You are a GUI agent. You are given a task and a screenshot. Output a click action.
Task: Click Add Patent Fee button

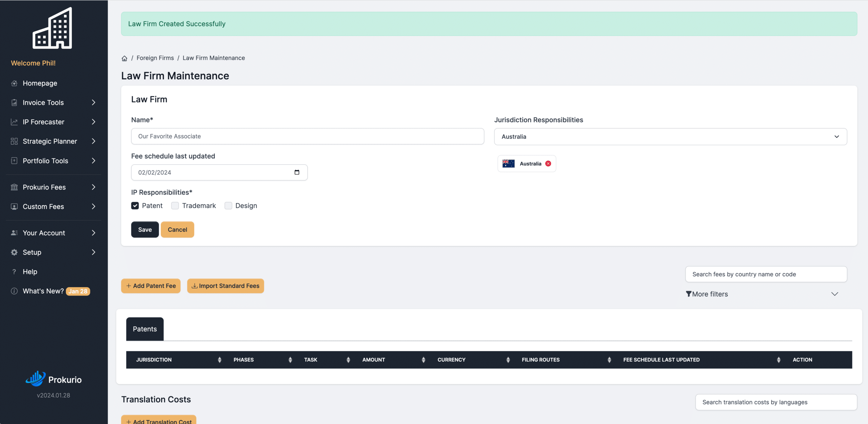pyautogui.click(x=151, y=286)
